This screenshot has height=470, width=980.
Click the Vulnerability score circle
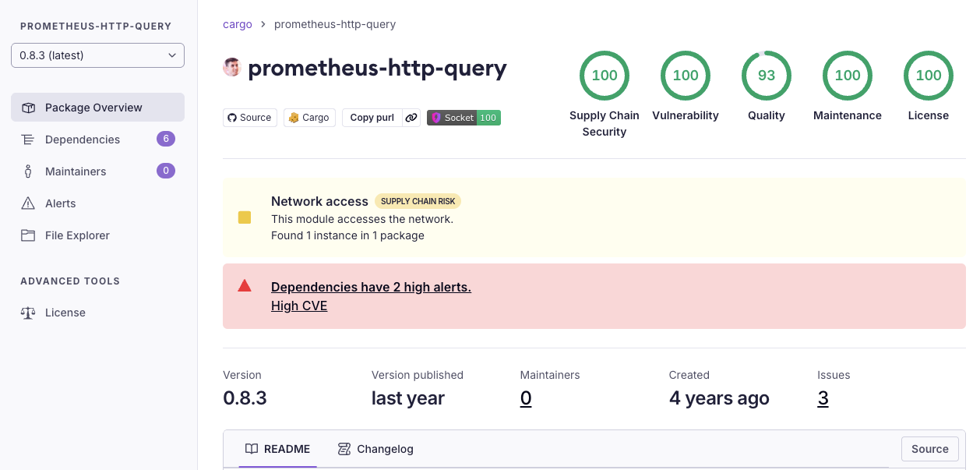click(685, 76)
